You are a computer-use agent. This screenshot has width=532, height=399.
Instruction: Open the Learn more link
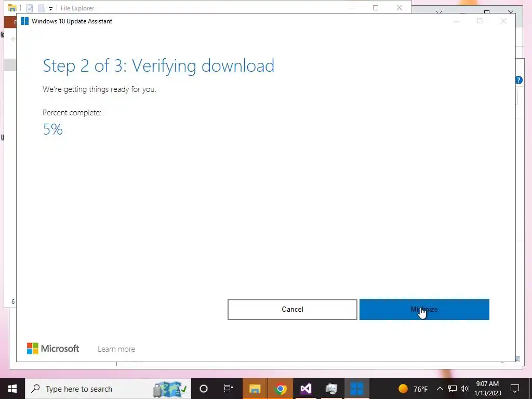tap(116, 349)
